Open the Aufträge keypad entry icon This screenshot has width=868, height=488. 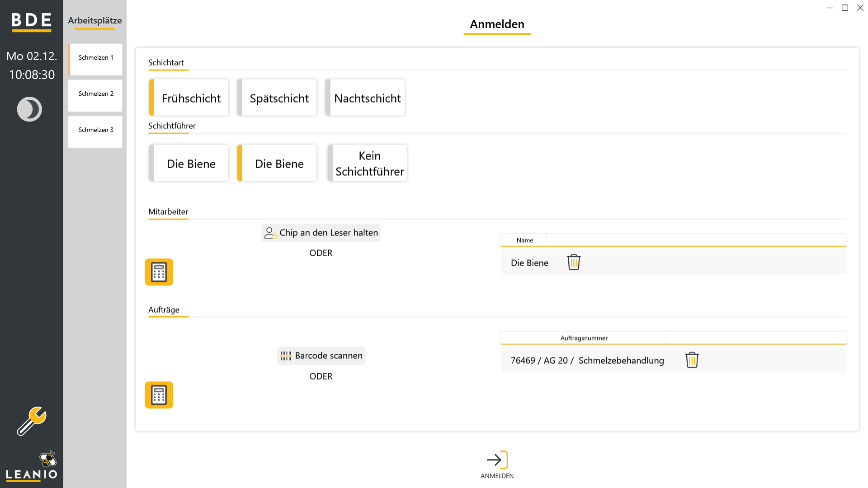159,395
